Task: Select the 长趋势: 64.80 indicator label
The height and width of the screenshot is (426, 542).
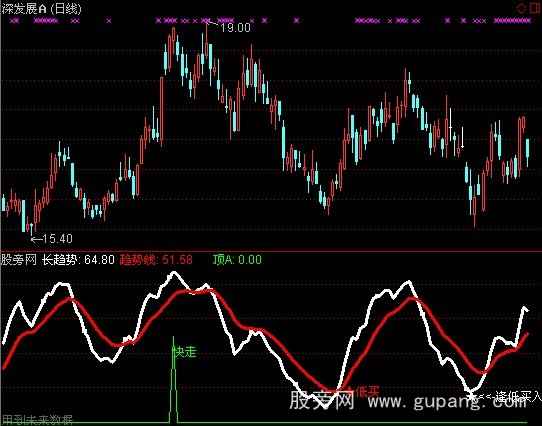Action: [x=78, y=259]
